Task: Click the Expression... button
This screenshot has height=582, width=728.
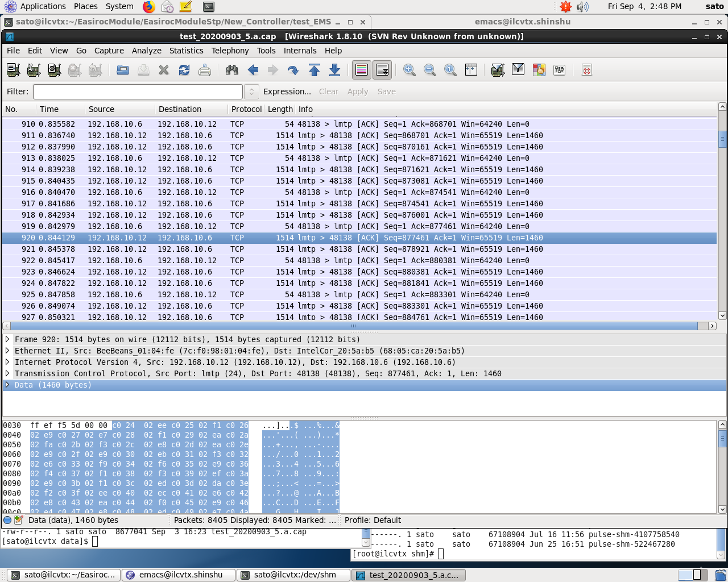Action: 287,92
